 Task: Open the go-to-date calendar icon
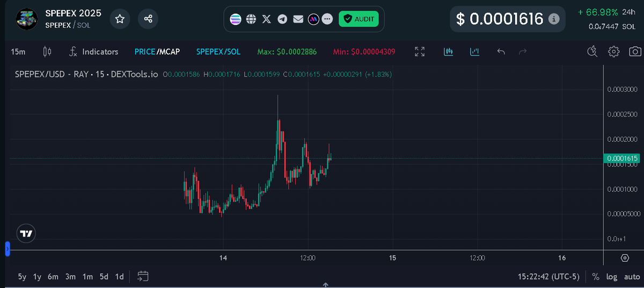[x=143, y=277]
